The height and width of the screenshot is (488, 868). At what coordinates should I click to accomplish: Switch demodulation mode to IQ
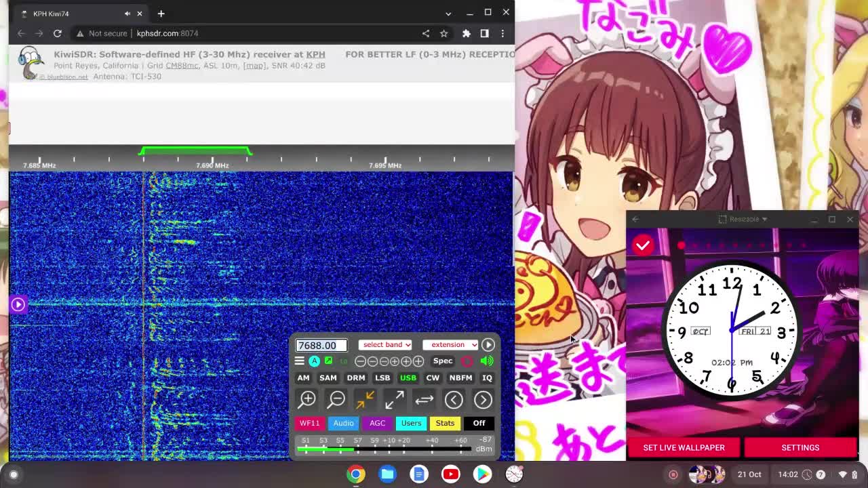point(487,378)
